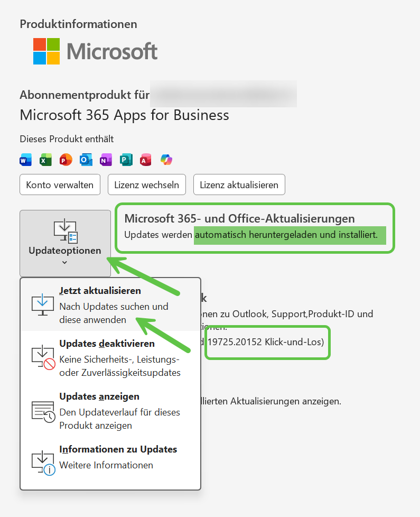The image size is (420, 517).
Task: Click the Copilot app icon
Action: click(166, 160)
